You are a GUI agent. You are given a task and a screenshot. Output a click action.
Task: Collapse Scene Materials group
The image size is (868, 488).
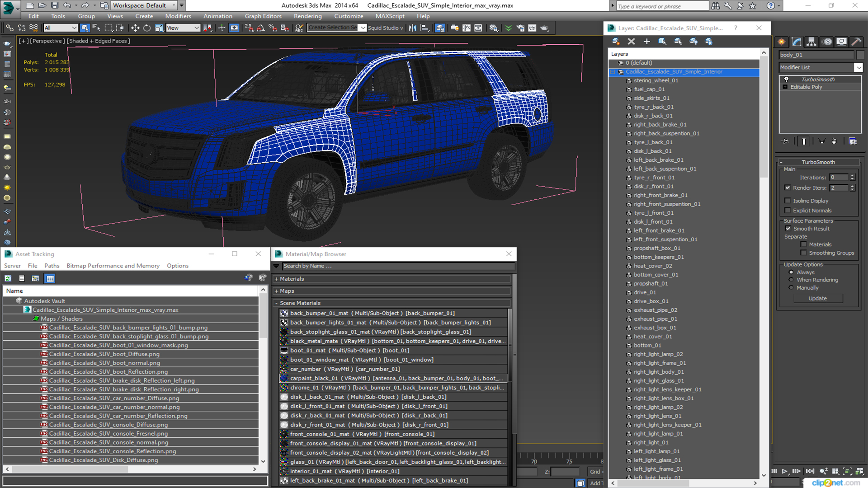click(276, 303)
